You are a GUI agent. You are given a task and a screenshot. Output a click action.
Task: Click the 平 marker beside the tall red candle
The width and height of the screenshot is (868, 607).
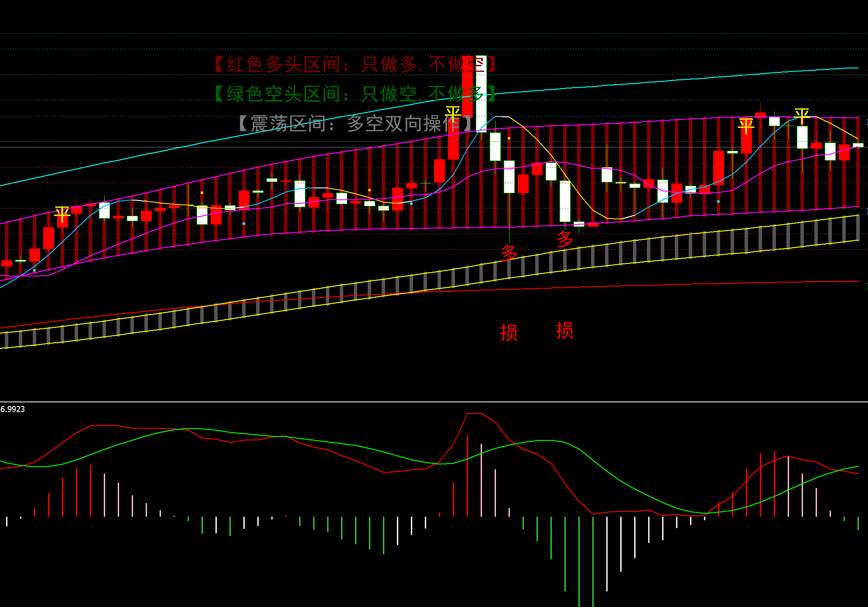coord(453,114)
